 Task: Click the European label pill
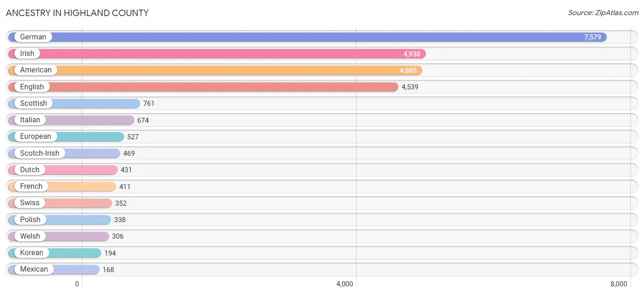pyautogui.click(x=36, y=137)
